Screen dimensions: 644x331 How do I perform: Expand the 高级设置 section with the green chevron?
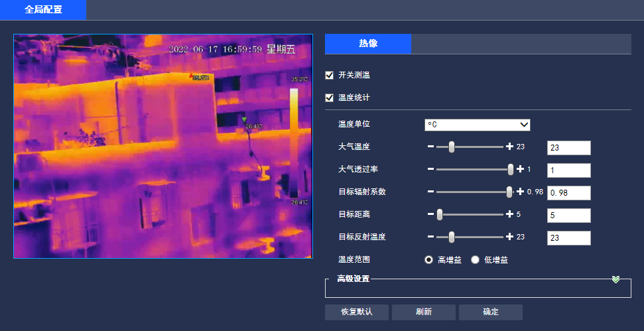click(x=615, y=280)
